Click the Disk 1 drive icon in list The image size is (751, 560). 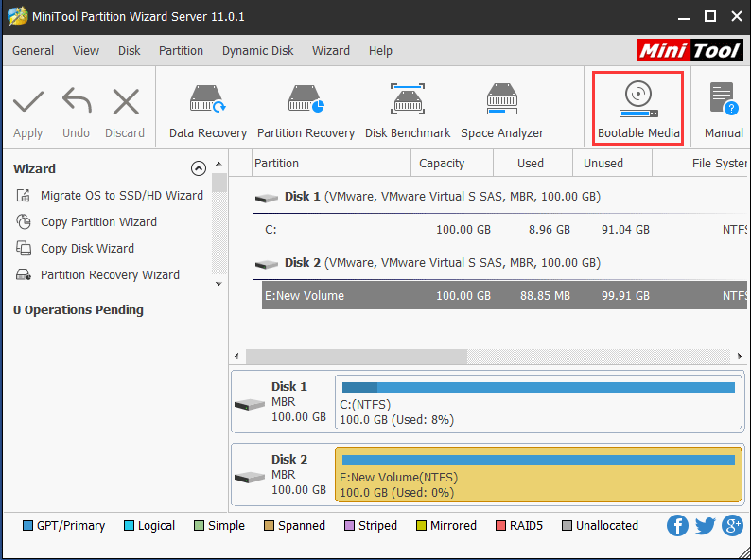click(267, 198)
